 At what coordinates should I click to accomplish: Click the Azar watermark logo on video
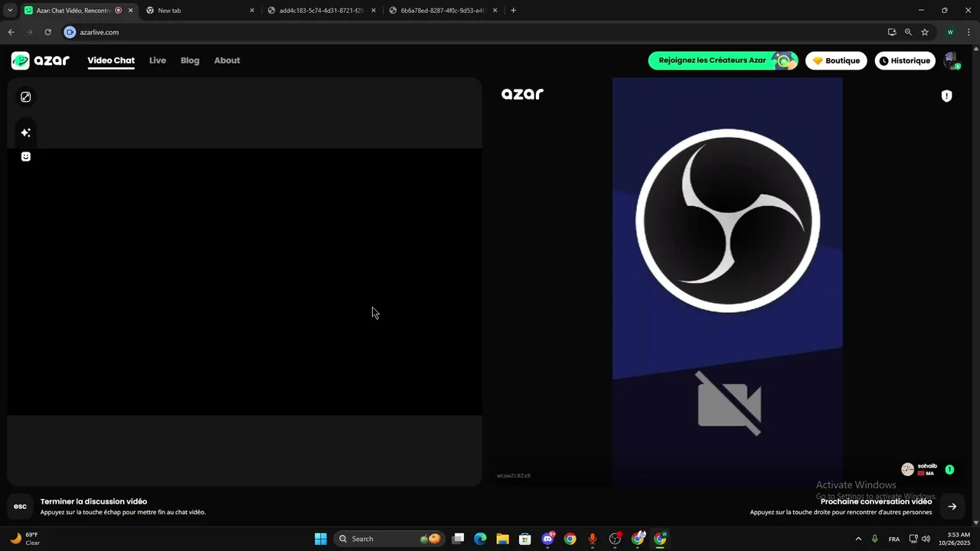[x=522, y=94]
